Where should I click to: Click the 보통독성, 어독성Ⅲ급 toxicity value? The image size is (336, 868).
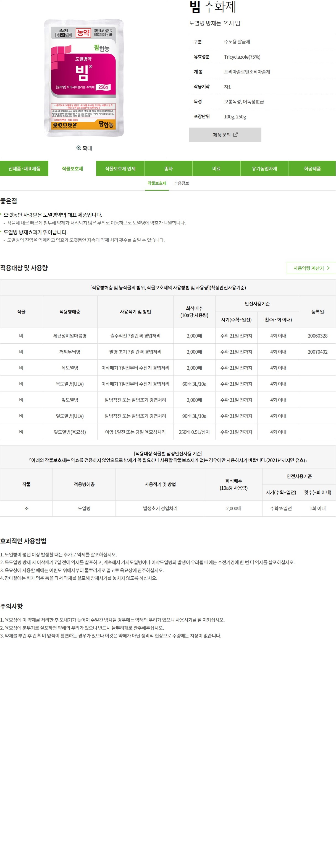pyautogui.click(x=244, y=102)
